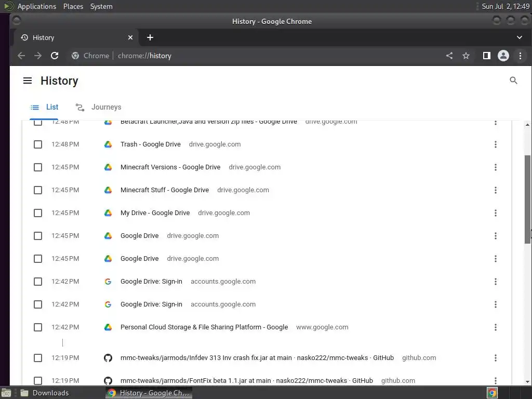Open Personal Cloud Storage & File Sharing link
The image size is (532, 399).
click(204, 327)
